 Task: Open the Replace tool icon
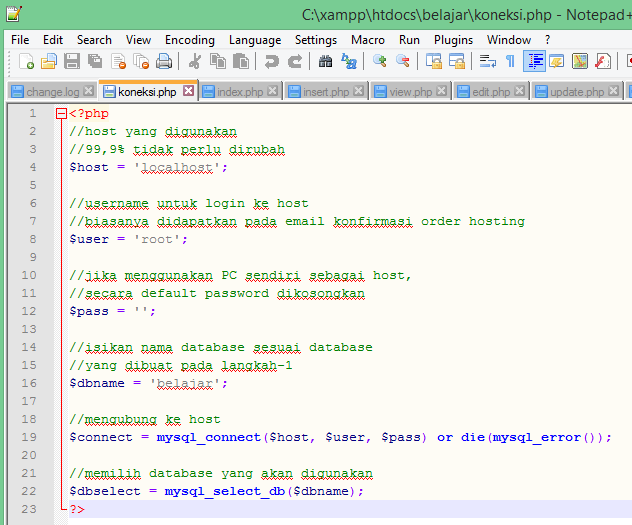pyautogui.click(x=349, y=62)
